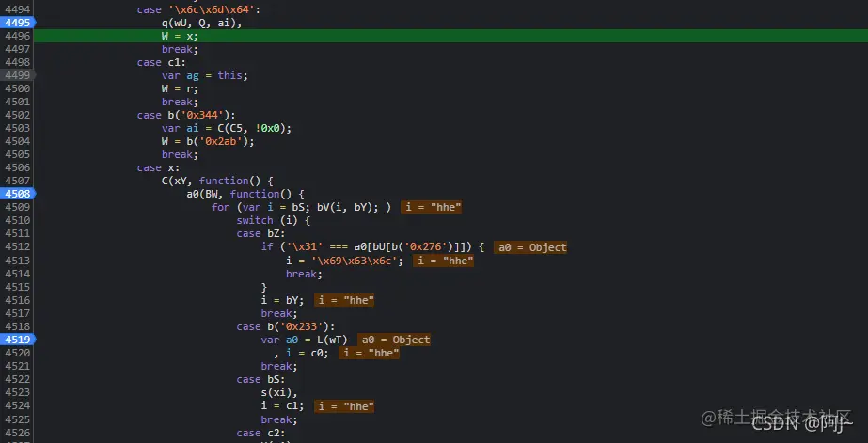Click line number 4525 in the gutter

pos(18,419)
